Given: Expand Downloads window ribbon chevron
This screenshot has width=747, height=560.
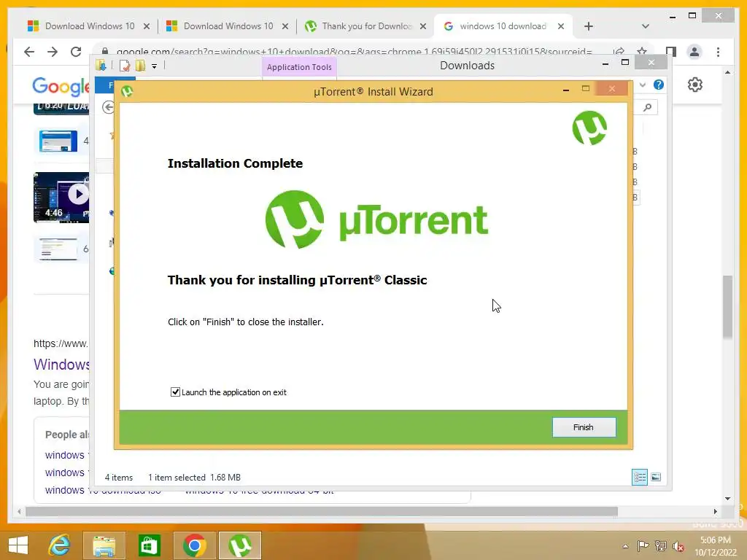Looking at the screenshot, I should coord(643,85).
